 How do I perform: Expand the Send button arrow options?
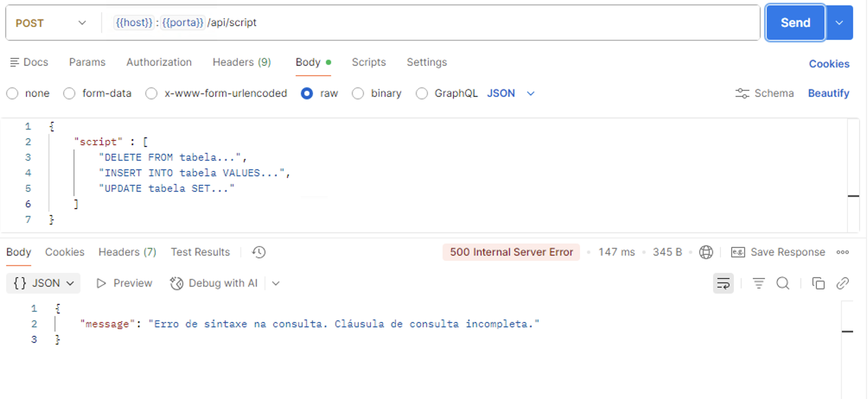[839, 23]
